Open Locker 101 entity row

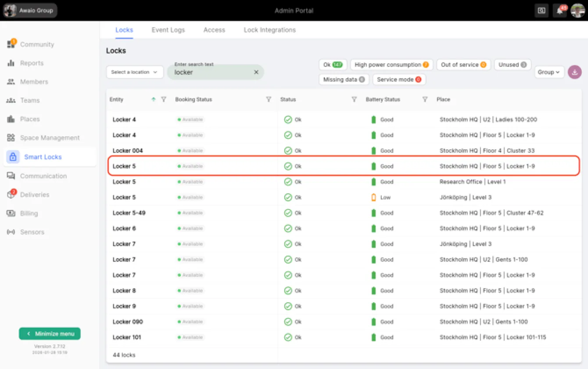coord(344,337)
